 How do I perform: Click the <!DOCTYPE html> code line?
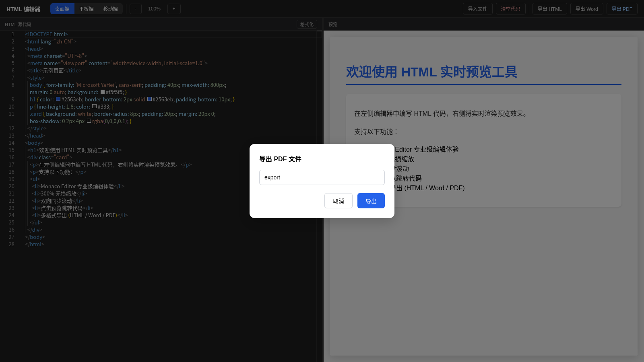46,34
